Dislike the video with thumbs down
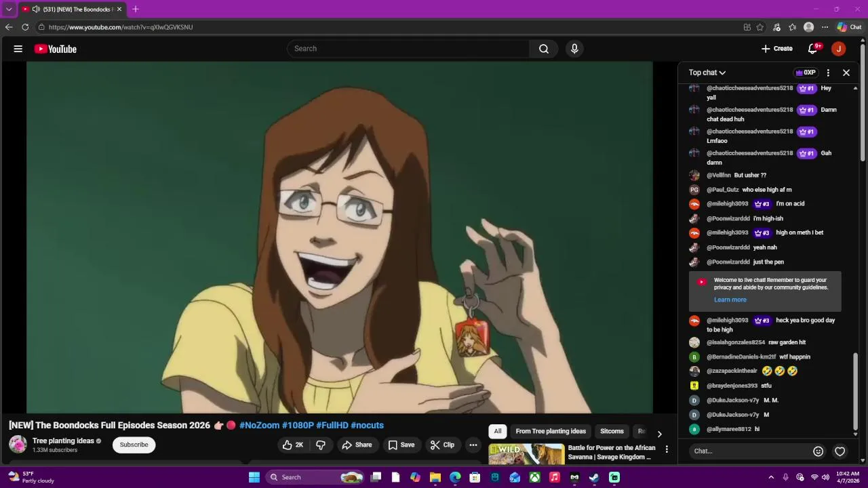 (321, 445)
